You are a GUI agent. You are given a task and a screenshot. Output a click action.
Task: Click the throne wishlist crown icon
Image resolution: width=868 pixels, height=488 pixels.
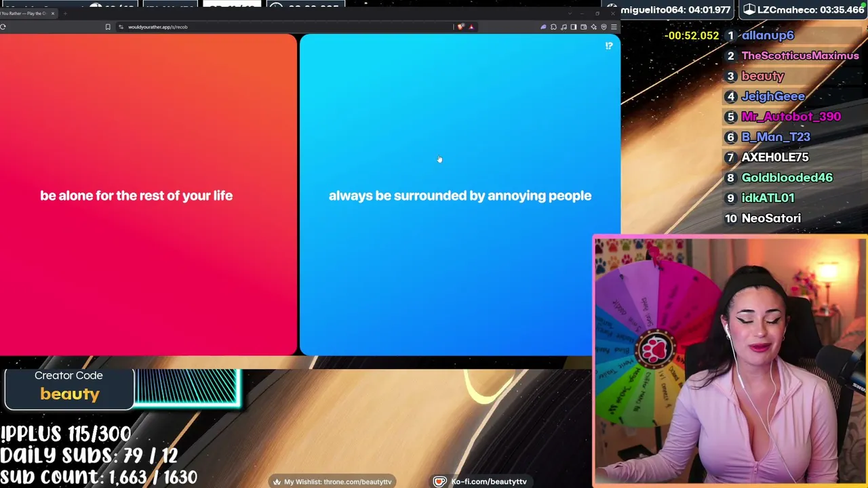pos(277,482)
